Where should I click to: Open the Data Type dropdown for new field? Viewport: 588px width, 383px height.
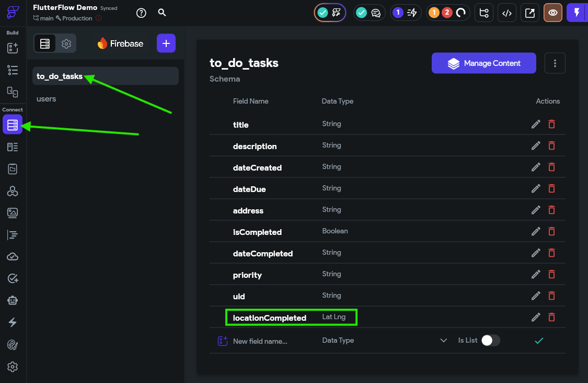(x=384, y=340)
